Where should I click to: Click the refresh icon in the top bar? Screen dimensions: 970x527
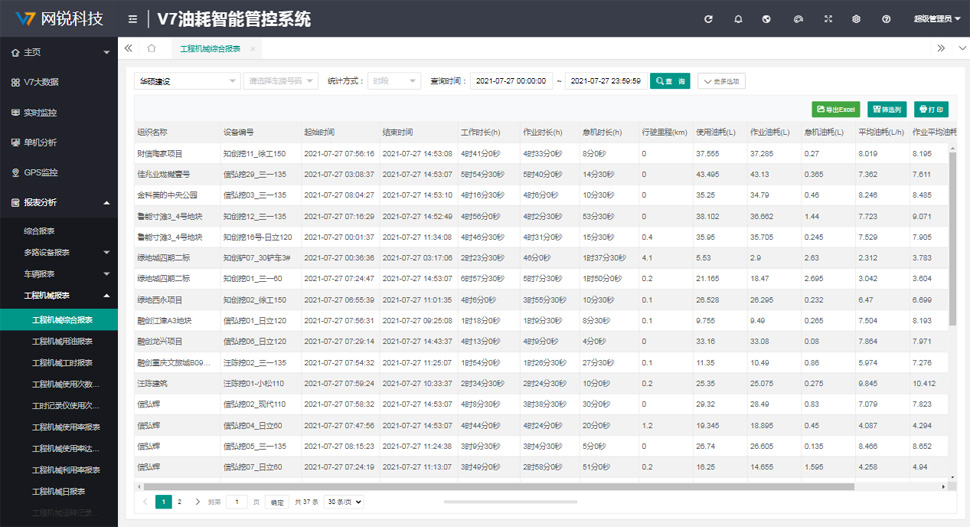[x=708, y=19]
